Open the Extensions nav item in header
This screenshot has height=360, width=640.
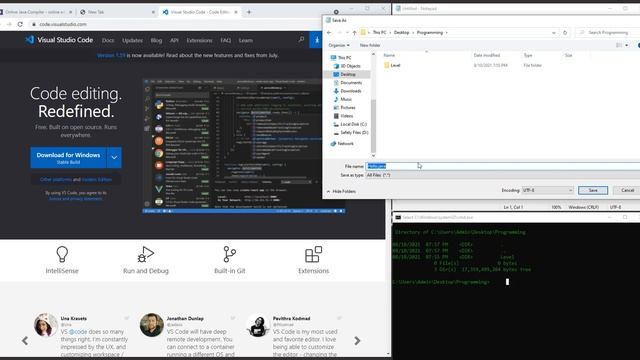(199, 40)
